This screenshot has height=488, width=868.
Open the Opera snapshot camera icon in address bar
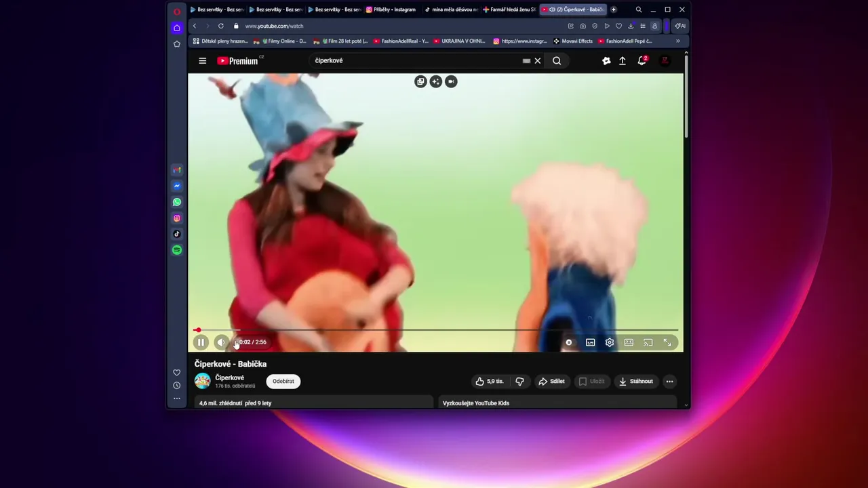click(x=583, y=26)
